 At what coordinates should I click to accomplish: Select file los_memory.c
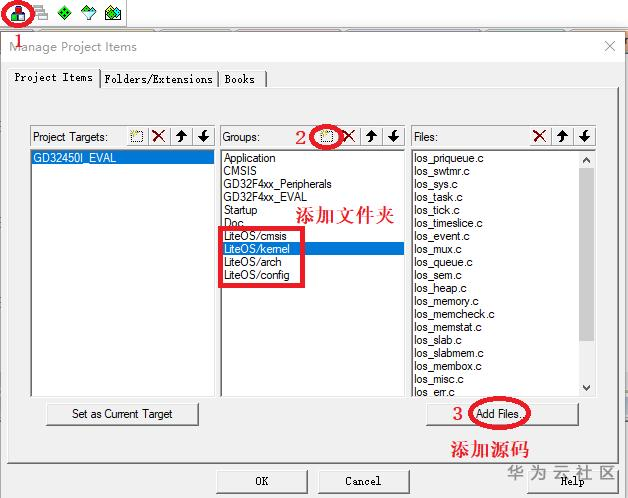(496, 301)
